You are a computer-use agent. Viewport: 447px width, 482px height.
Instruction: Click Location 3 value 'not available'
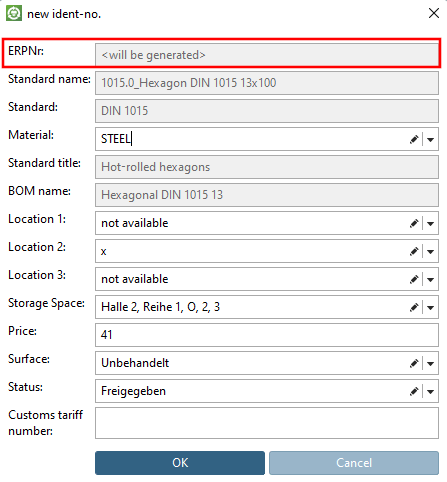point(135,279)
